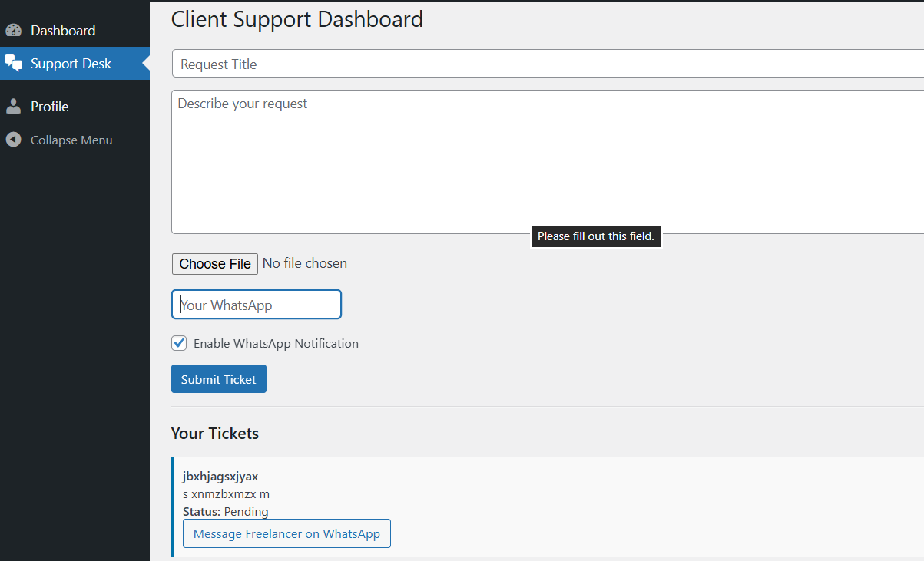Select the Dashboard gauge icon
924x561 pixels.
coord(13,29)
